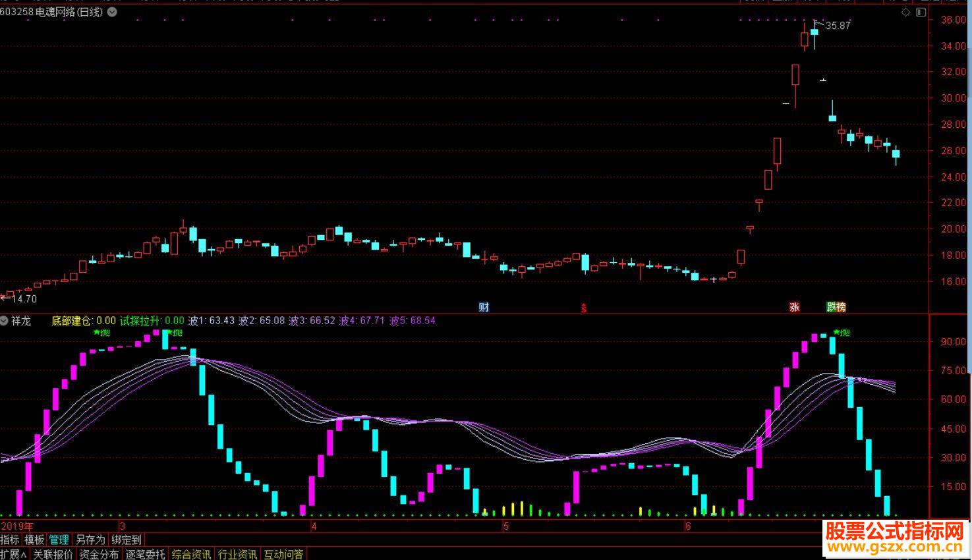Open the 模板 tab
Image resolution: width=972 pixels, height=560 pixels.
[x=34, y=540]
